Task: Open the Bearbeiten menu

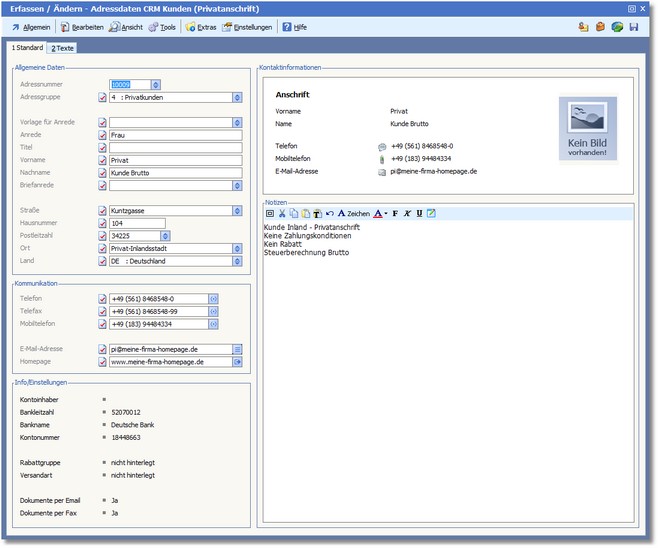Action: pyautogui.click(x=81, y=27)
